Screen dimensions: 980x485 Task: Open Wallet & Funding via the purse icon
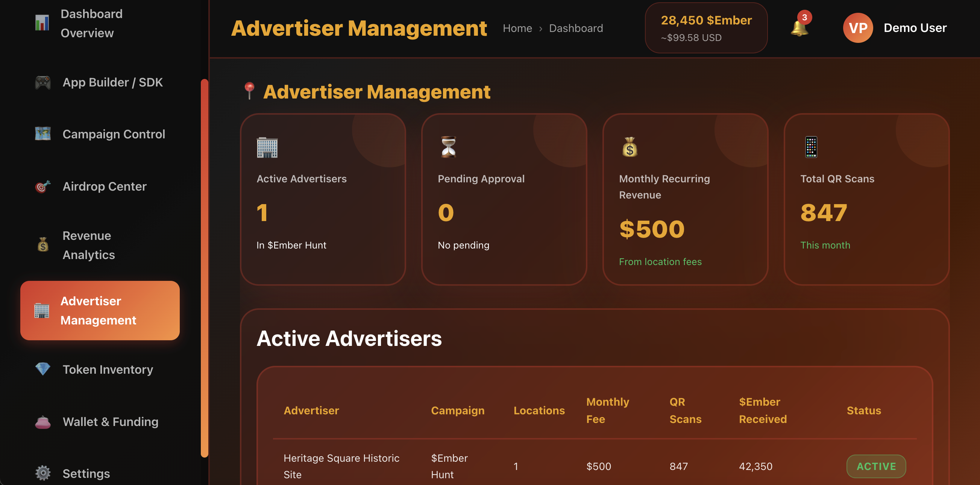[x=42, y=421]
